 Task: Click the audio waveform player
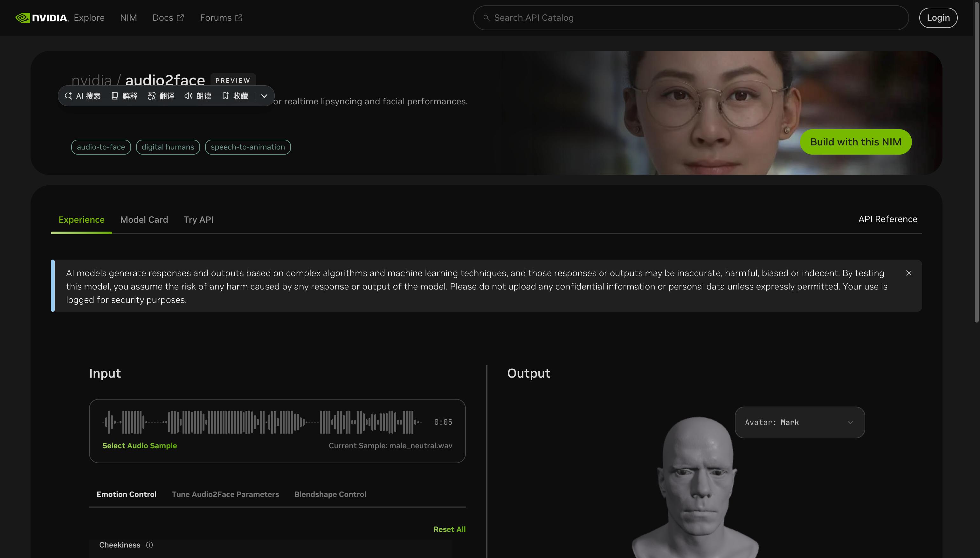click(x=262, y=422)
